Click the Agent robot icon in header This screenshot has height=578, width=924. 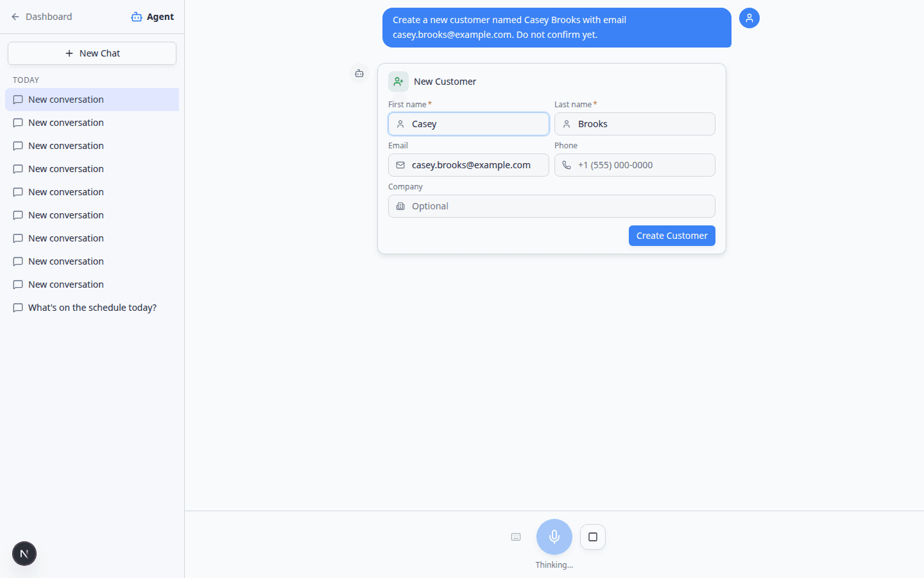[137, 17]
